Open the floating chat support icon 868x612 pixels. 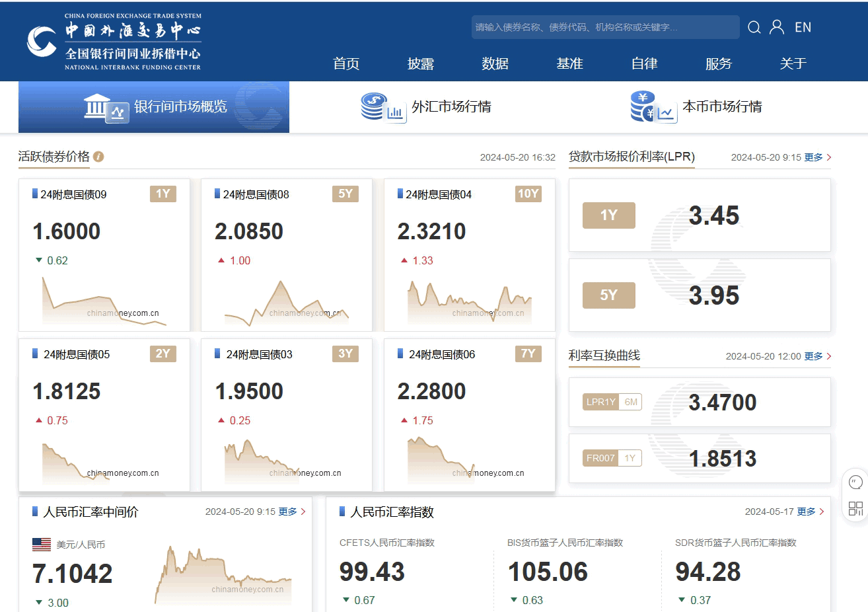[x=855, y=482]
